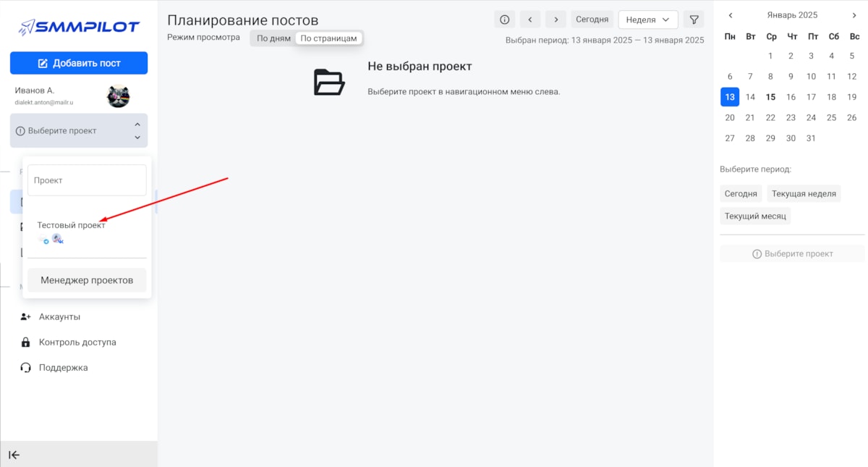Open the user avatar picture
The width and height of the screenshot is (868, 467).
(x=118, y=96)
